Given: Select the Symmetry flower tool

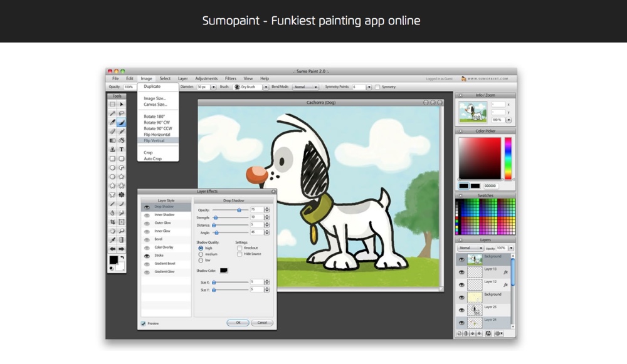Looking at the screenshot, I should click(122, 195).
